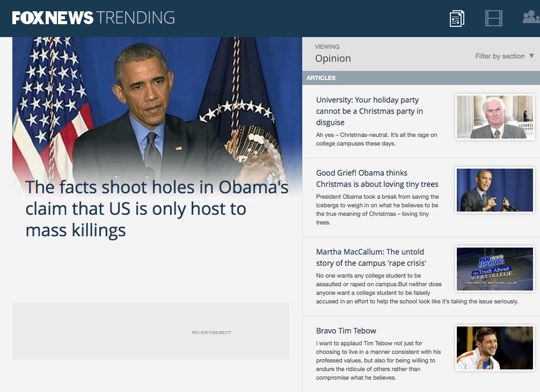Image resolution: width=540 pixels, height=392 pixels.
Task: Click the Fox News Reporting Sex & College thumbnail
Action: pos(494,268)
